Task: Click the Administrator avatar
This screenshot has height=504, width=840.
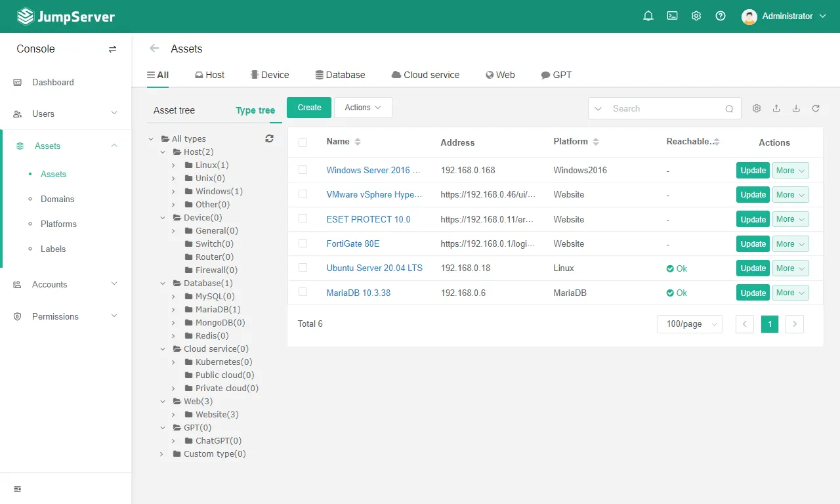Action: point(749,17)
